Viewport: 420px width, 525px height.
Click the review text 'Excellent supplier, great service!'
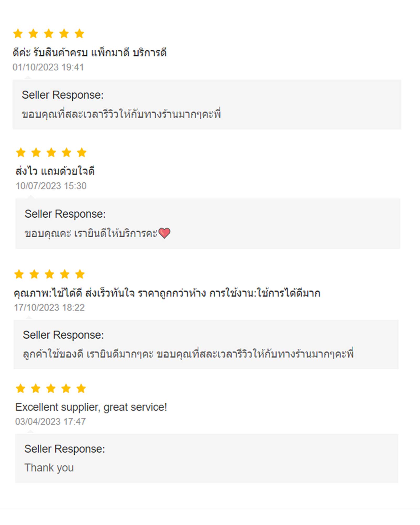pos(91,407)
